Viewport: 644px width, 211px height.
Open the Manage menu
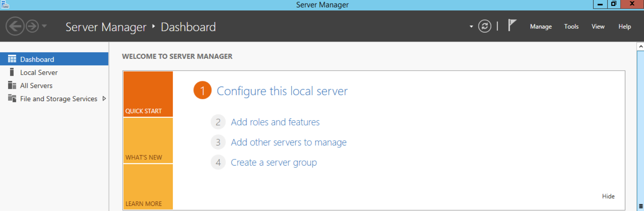[x=541, y=26]
